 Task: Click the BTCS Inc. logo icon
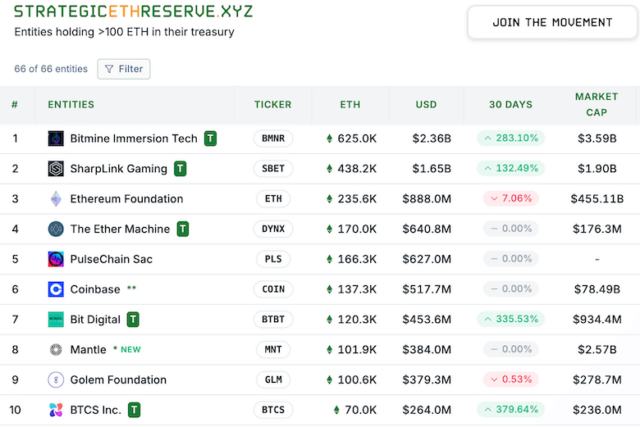pyautogui.click(x=56, y=410)
